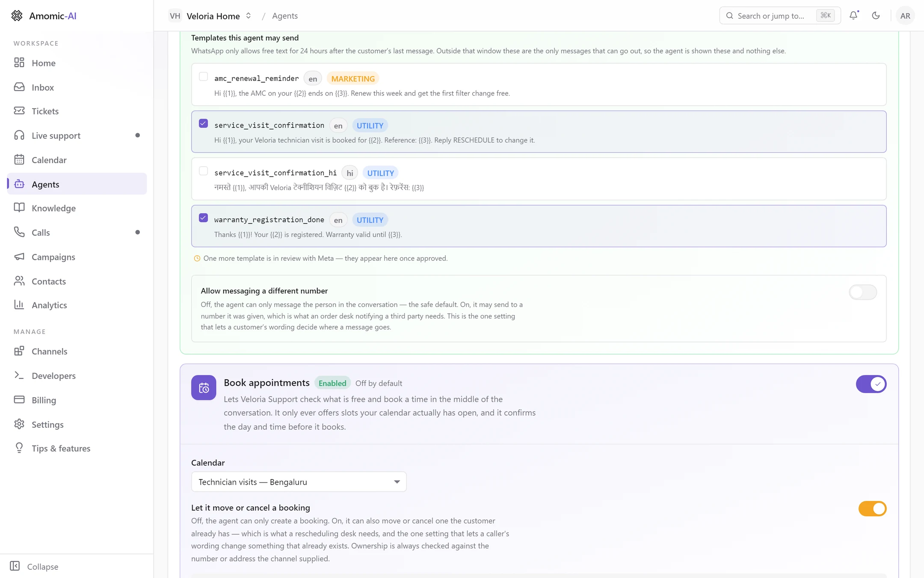The width and height of the screenshot is (924, 578).
Task: Click the MARKETING tag on amc_renewal_reminder
Action: click(353, 78)
